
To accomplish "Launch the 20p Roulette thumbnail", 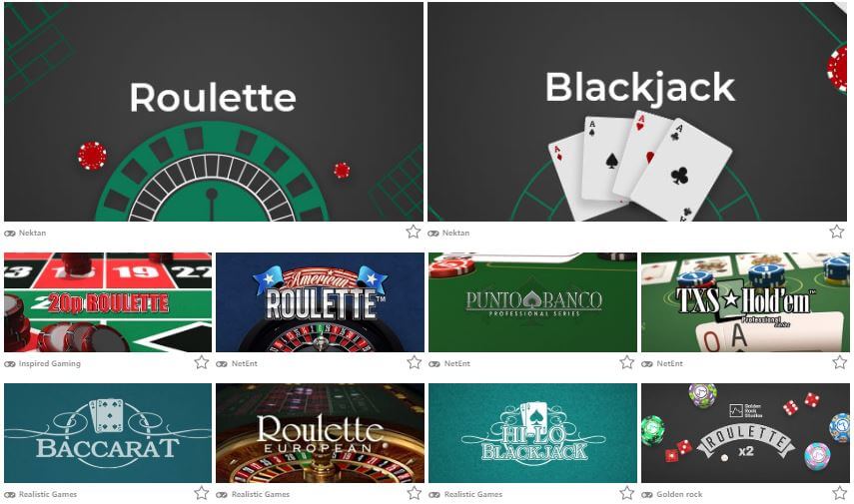I will pos(108,302).
